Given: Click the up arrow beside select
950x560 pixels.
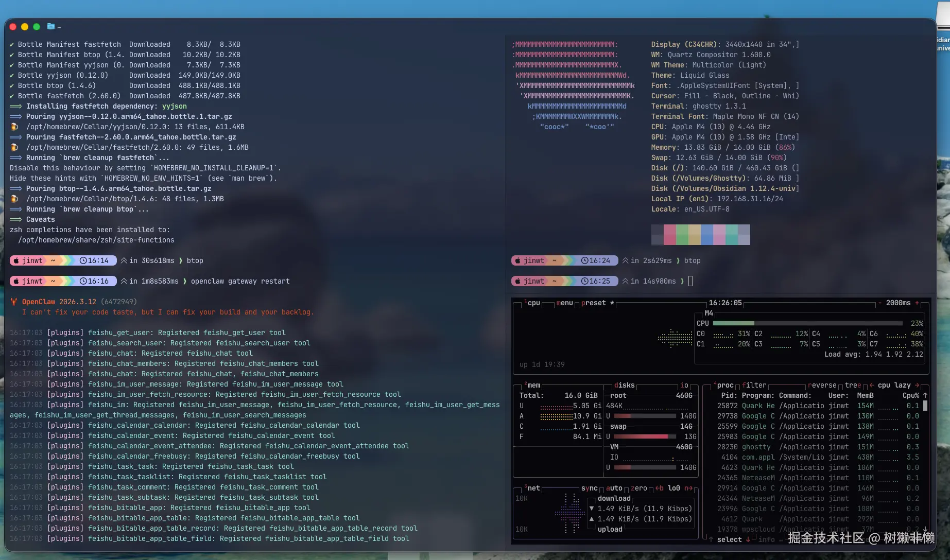Looking at the screenshot, I should pos(711,539).
